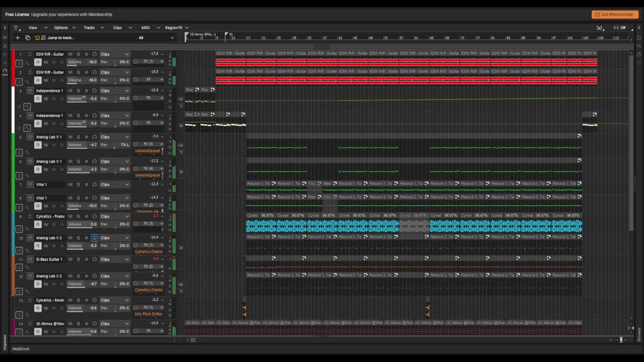Open Clips dropdown on Independence 1 track 4

[115, 116]
